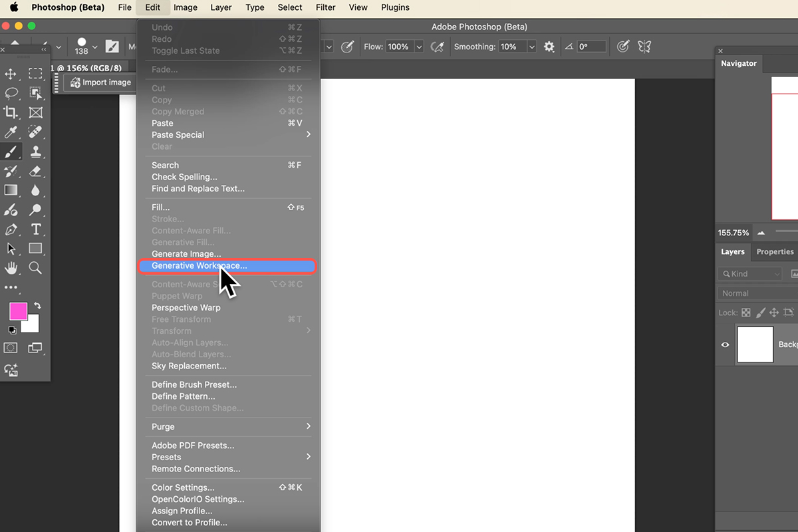Change the screen mode
The height and width of the screenshot is (532, 798).
35,348
